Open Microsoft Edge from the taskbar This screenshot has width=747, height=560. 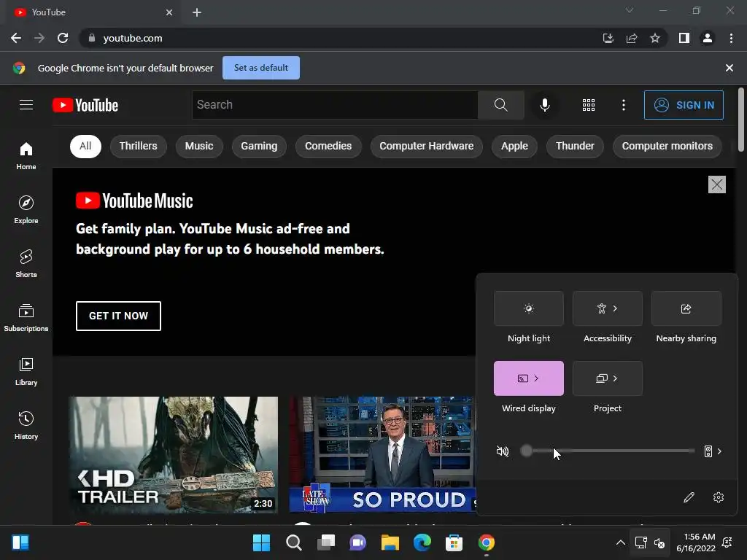pos(422,542)
